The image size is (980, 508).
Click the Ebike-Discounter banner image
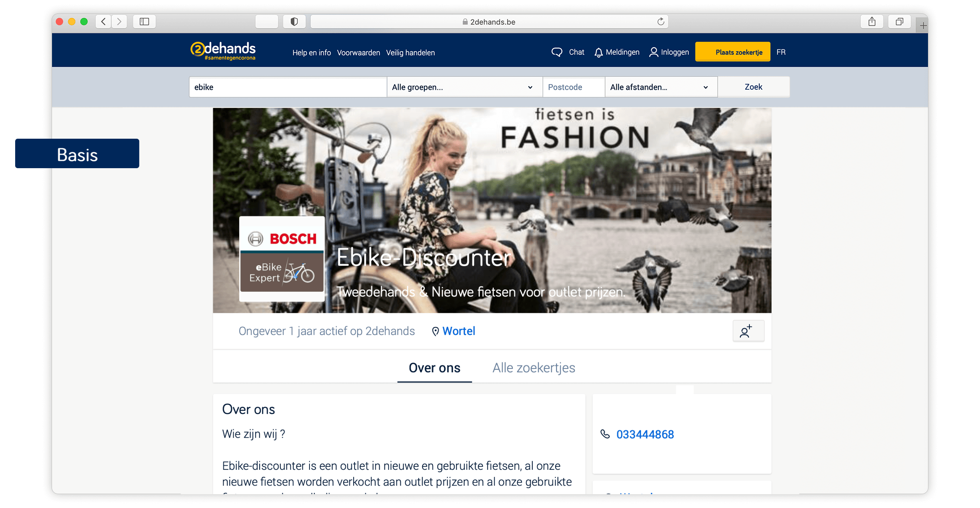point(492,210)
